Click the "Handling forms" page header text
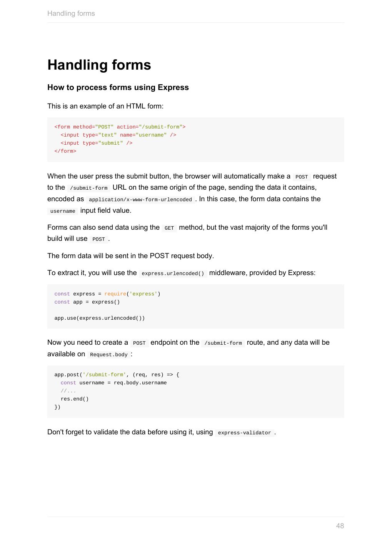The height and width of the screenshot is (554, 392). (71, 13)
